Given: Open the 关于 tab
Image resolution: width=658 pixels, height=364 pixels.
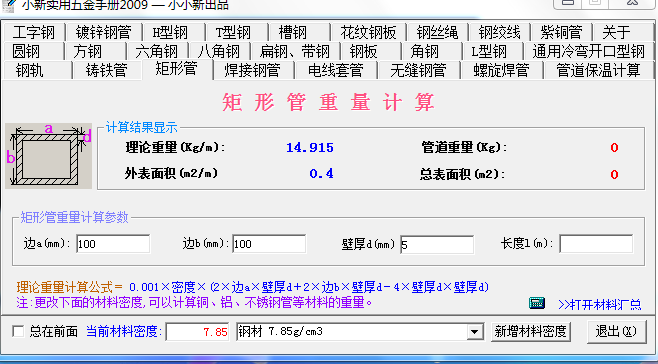Looking at the screenshot, I should pyautogui.click(x=623, y=32).
